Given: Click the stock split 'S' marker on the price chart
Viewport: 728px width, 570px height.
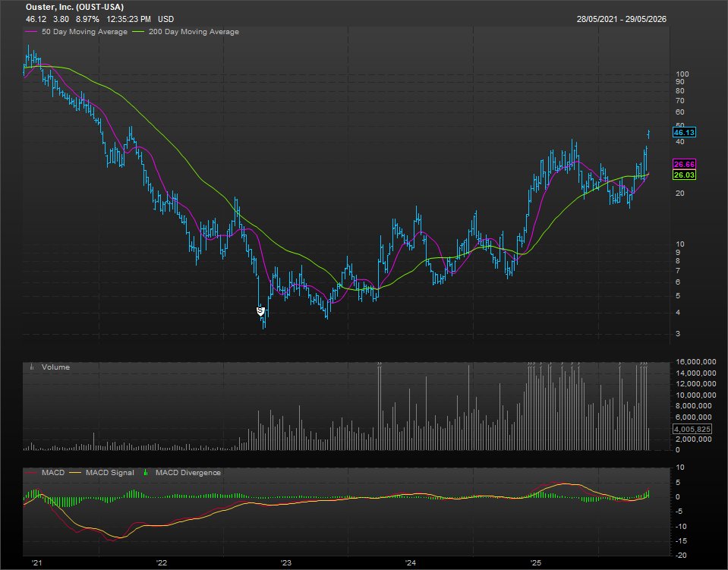Looking at the screenshot, I should pos(260,311).
